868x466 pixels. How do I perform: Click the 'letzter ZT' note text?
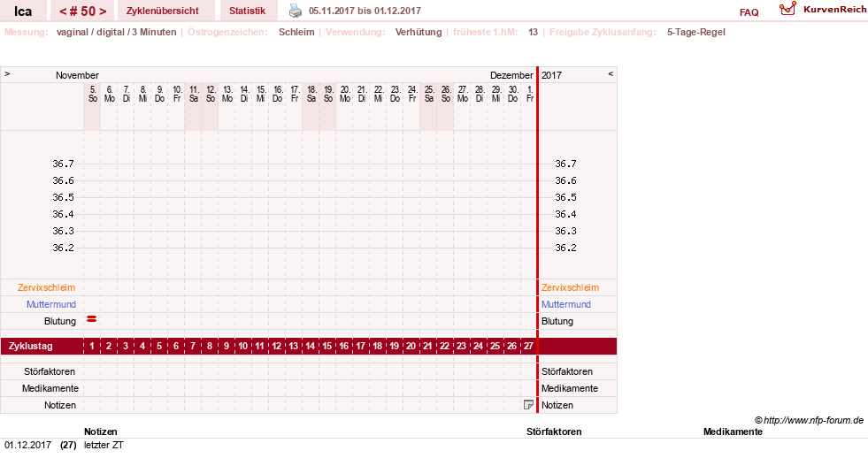coord(104,445)
